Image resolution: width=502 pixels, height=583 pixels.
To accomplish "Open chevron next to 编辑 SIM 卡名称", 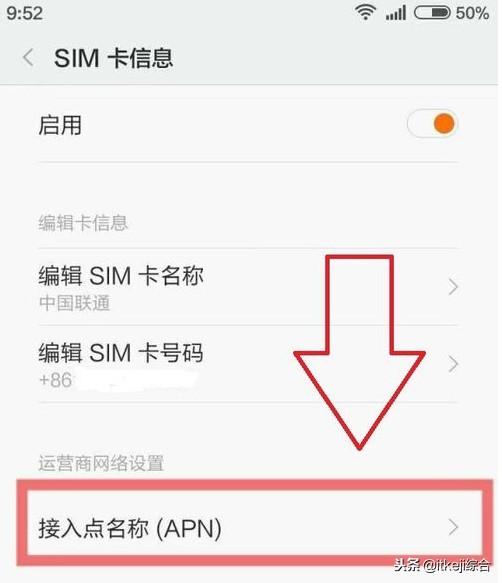I will click(x=453, y=287).
